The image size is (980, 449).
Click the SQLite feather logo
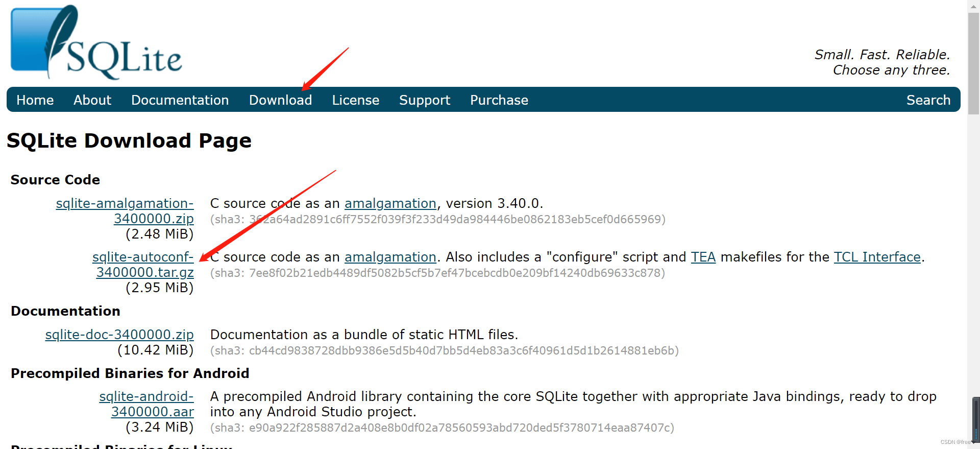click(96, 42)
